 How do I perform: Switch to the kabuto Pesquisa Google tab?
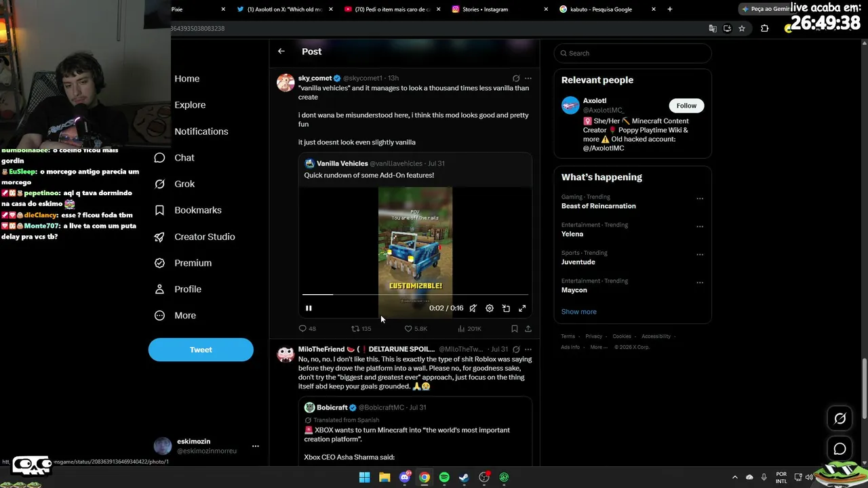(x=606, y=9)
